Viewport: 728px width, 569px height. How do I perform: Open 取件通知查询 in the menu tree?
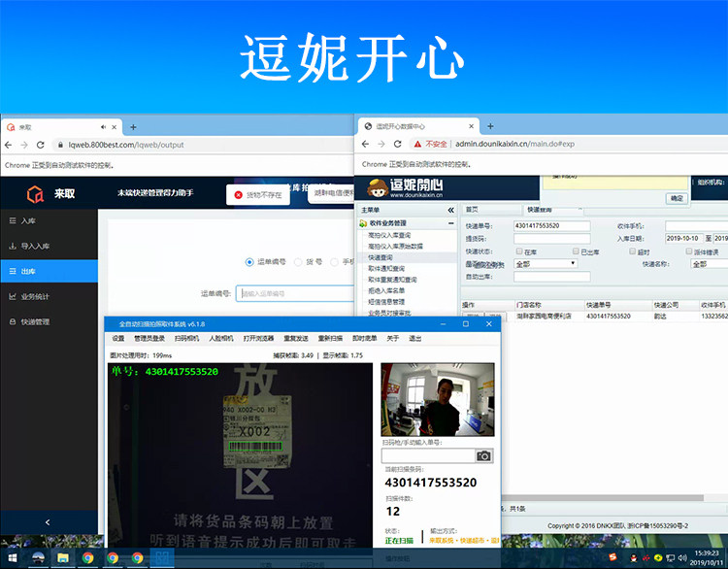point(386,268)
